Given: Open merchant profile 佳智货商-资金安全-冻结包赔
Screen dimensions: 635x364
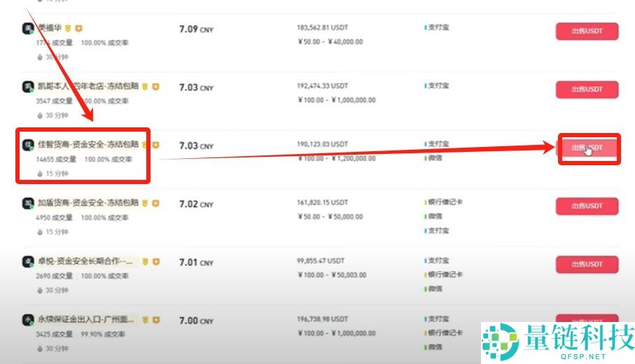Looking at the screenshot, I should click(x=88, y=145).
